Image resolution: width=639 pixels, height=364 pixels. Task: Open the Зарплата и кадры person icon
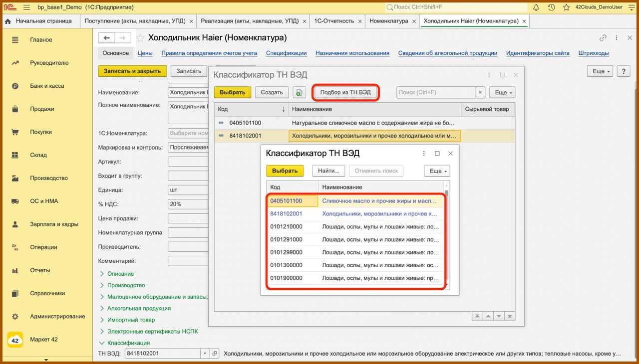15,224
